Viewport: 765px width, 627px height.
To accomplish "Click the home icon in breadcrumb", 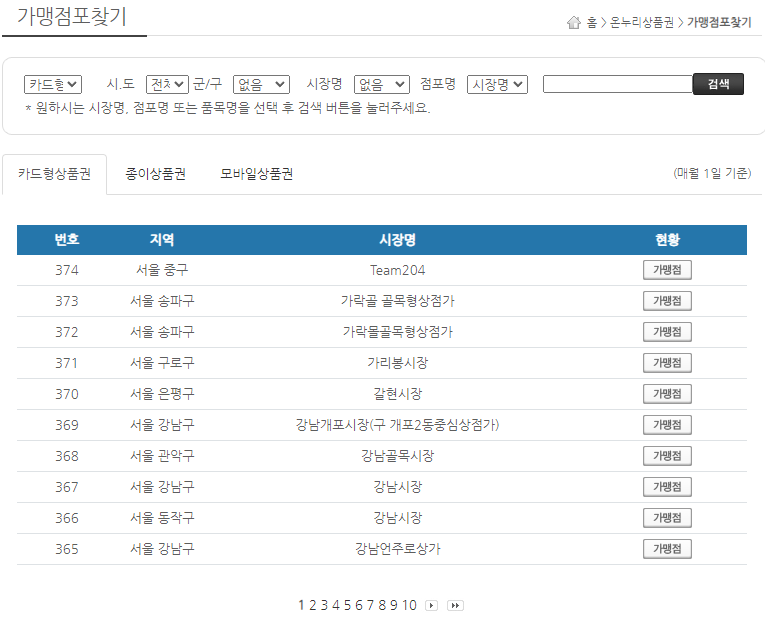I will 574,22.
